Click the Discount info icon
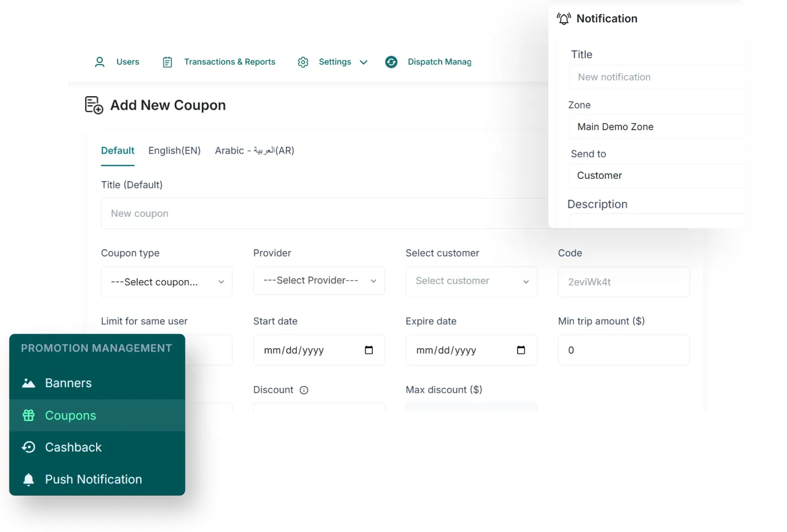This screenshot has width=787, height=532. click(304, 390)
